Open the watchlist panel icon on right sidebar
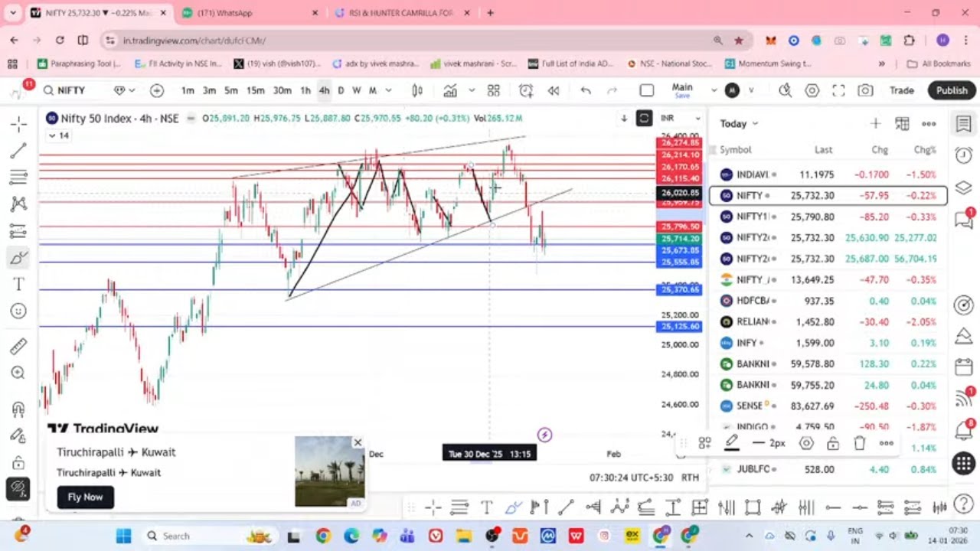The width and height of the screenshot is (980, 551). tap(964, 123)
